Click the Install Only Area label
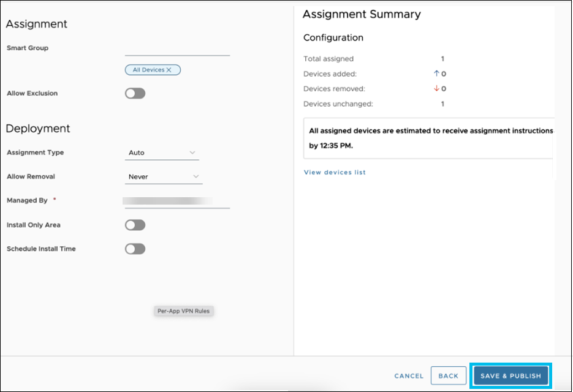Image resolution: width=573 pixels, height=392 pixels. pyautogui.click(x=33, y=225)
